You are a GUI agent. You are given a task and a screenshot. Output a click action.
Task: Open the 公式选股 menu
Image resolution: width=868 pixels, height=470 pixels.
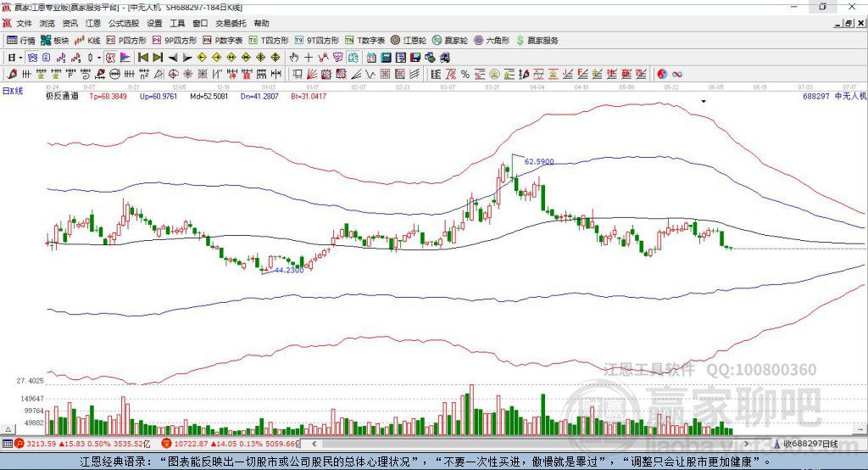pyautogui.click(x=123, y=23)
